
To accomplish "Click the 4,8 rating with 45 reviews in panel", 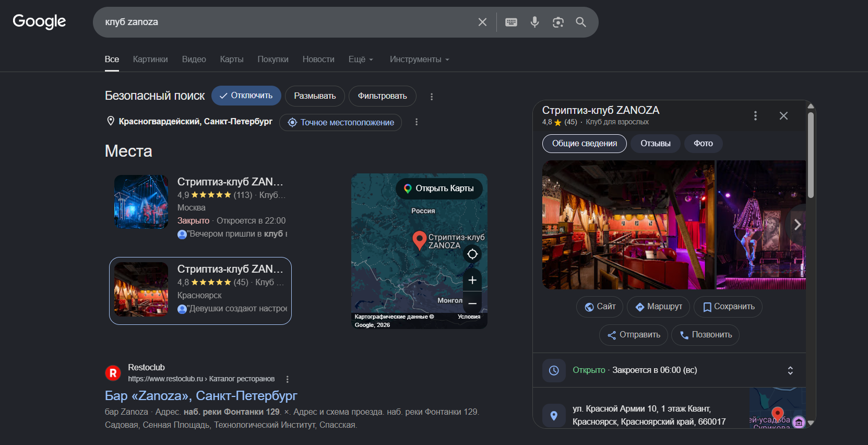I will (x=560, y=122).
